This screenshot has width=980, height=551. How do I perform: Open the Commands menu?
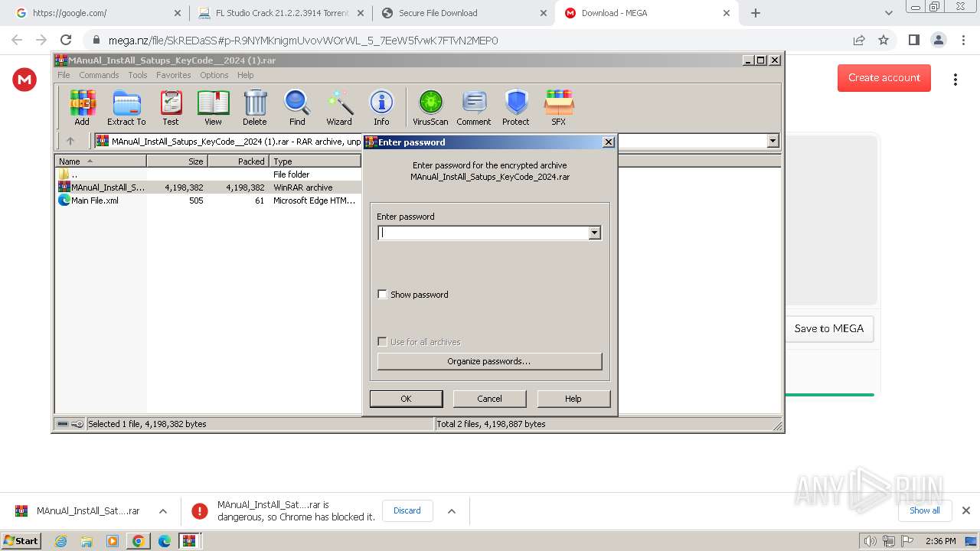(99, 75)
